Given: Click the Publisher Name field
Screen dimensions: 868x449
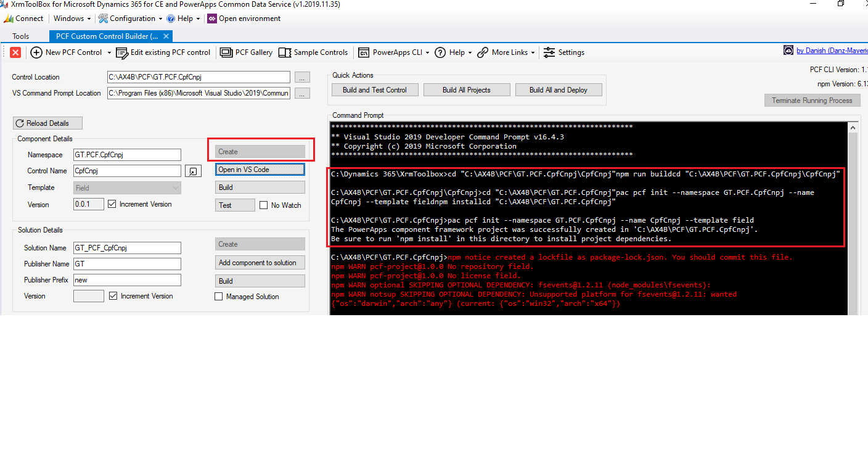Looking at the screenshot, I should 127,264.
